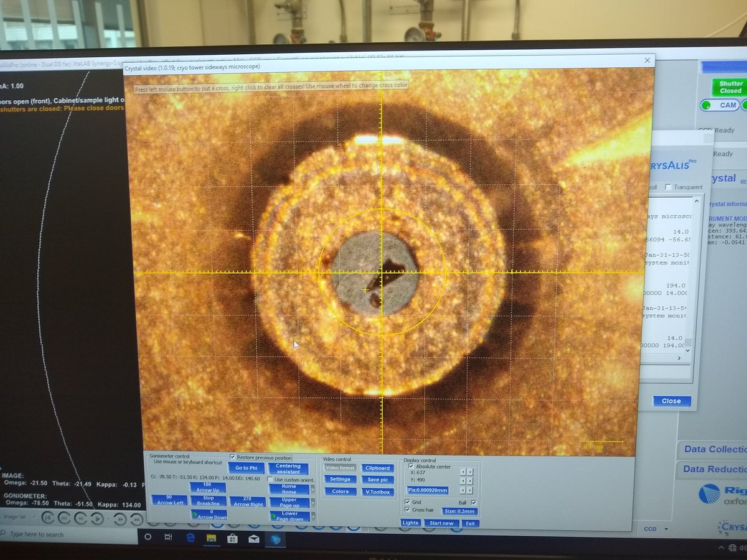Increase pixel size with right arrow

tap(469, 490)
